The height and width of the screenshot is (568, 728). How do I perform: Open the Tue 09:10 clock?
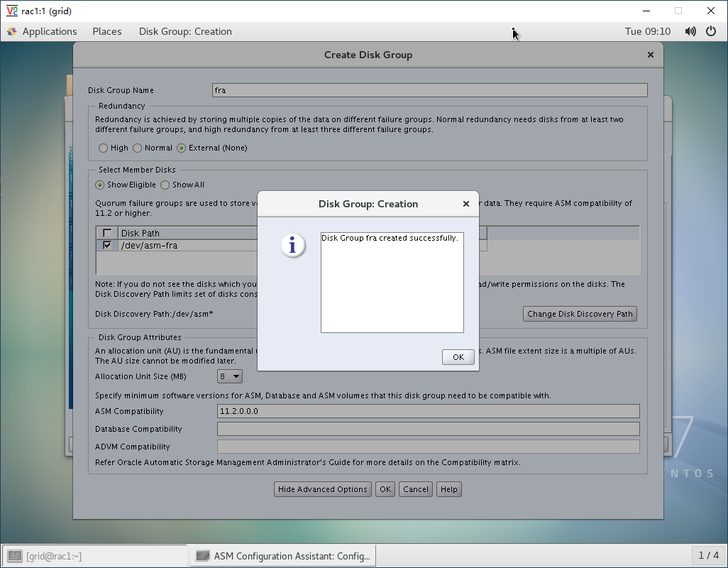(648, 31)
